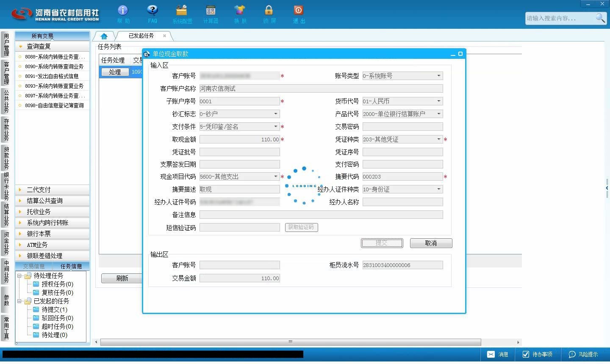Image resolution: width=610 pixels, height=364 pixels.
Task: Expand the 结算公共查询 section
Action: (x=52, y=201)
